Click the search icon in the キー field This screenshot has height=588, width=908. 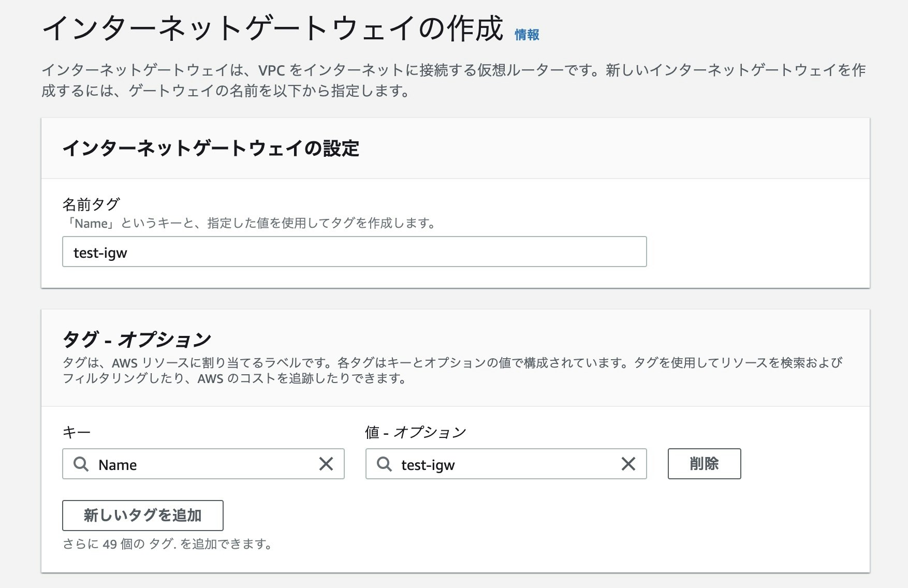click(80, 464)
